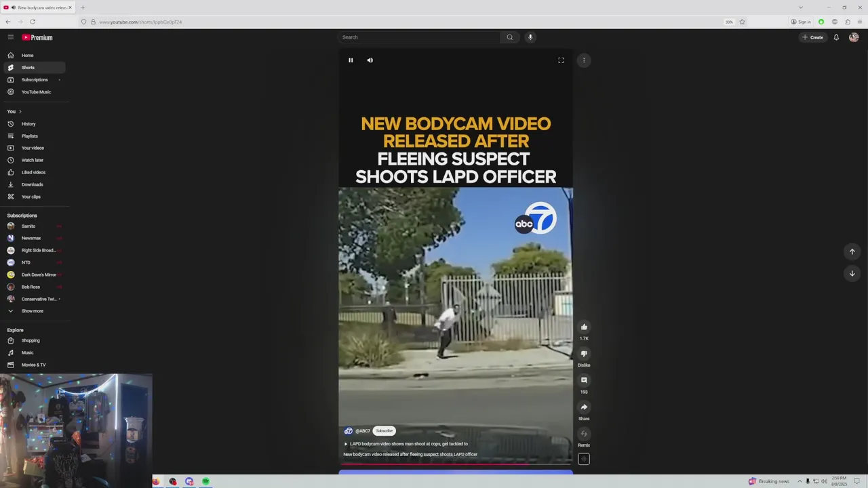This screenshot has height=488, width=868.
Task: Go to the previous Short arrow
Action: [x=852, y=251]
